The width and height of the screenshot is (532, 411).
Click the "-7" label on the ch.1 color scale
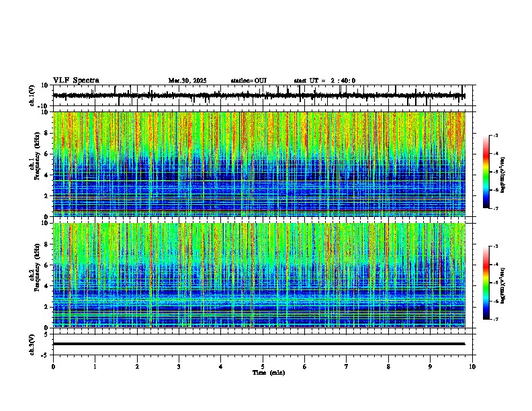pos(496,208)
